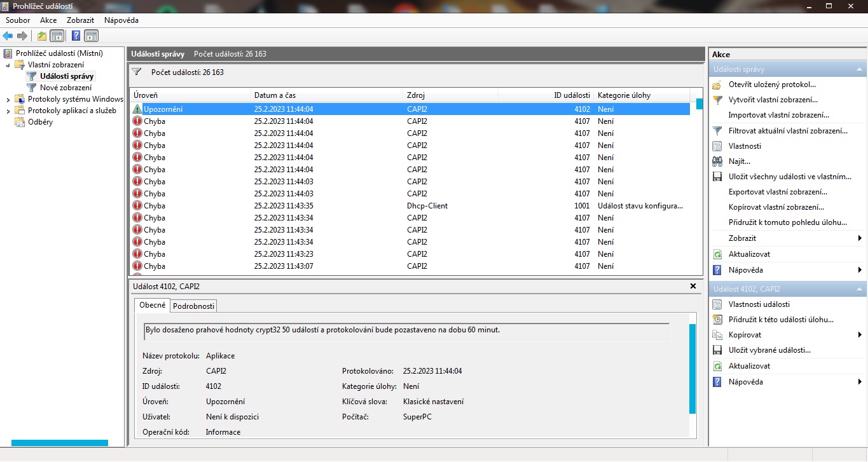Open the Zobrazit menu in the menu bar
Image resolution: width=868 pixels, height=462 pixels.
pos(81,20)
